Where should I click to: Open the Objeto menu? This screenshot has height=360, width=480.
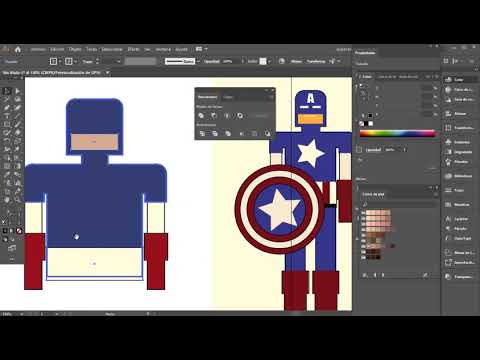[x=75, y=49]
